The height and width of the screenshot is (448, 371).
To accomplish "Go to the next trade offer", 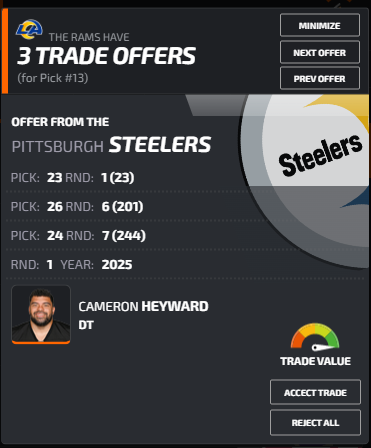I will tap(320, 52).
